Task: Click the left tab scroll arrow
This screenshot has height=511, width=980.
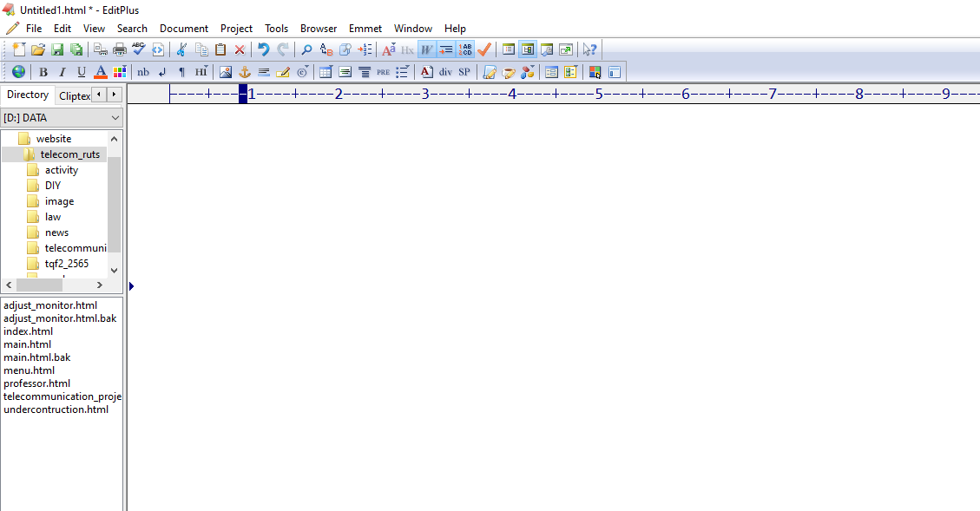Action: click(99, 95)
